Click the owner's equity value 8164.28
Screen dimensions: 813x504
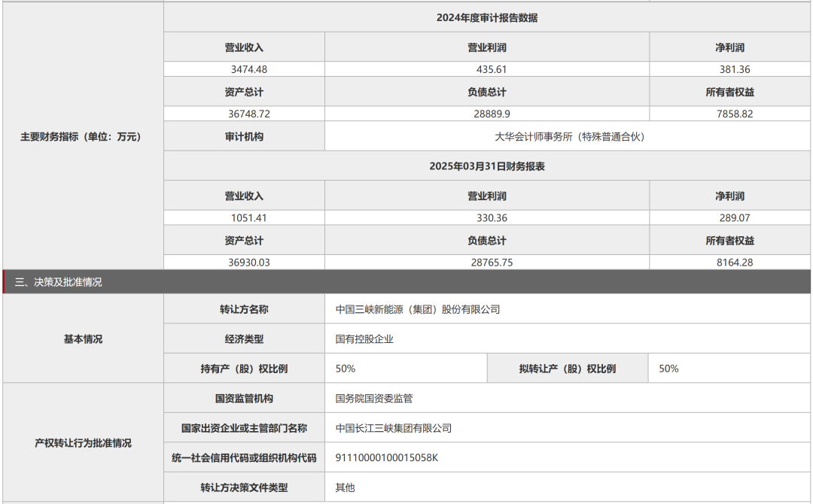[735, 263]
